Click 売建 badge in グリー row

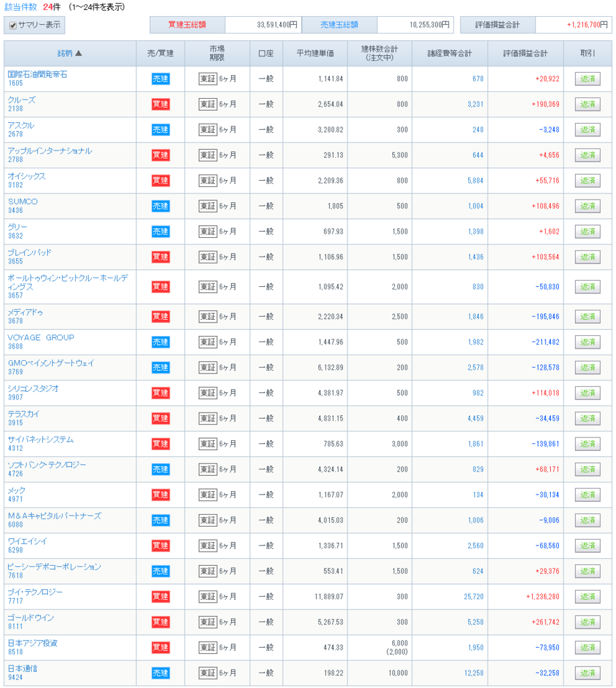tap(161, 232)
